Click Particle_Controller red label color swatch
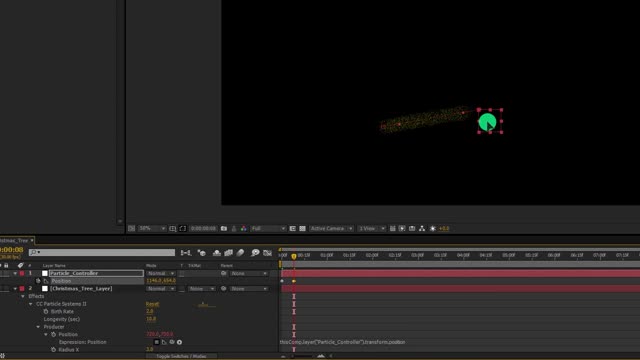640x360 pixels. pyautogui.click(x=22, y=273)
